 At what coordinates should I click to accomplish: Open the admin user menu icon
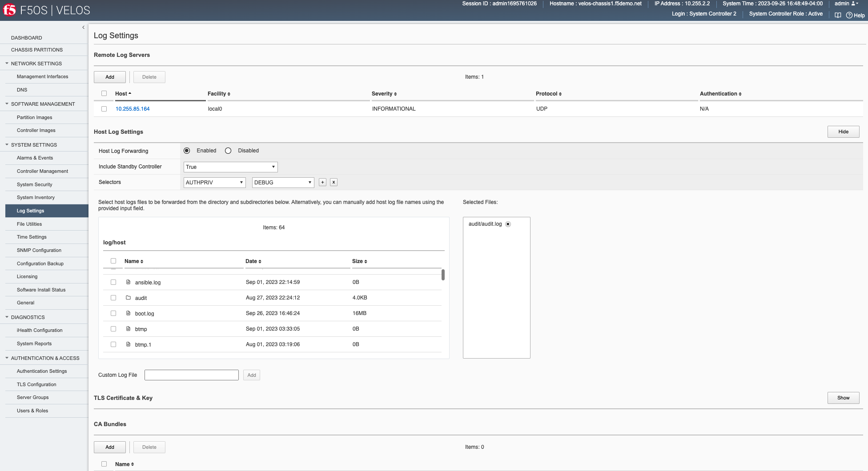854,4
